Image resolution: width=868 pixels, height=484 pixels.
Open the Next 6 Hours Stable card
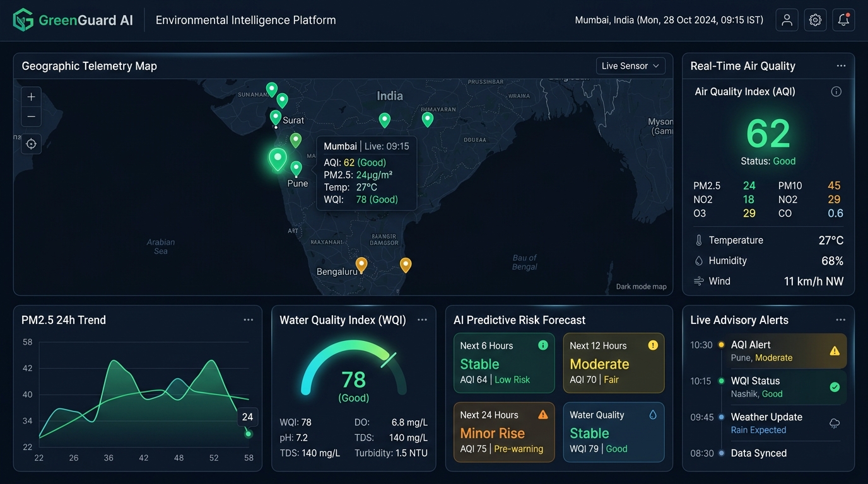[x=504, y=363]
